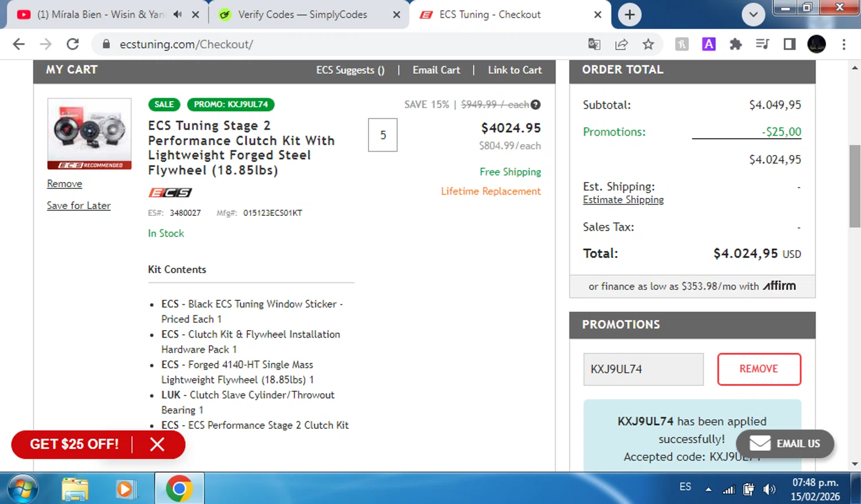Click the In Stock status text
Screen dimensions: 861x504
[166, 233]
